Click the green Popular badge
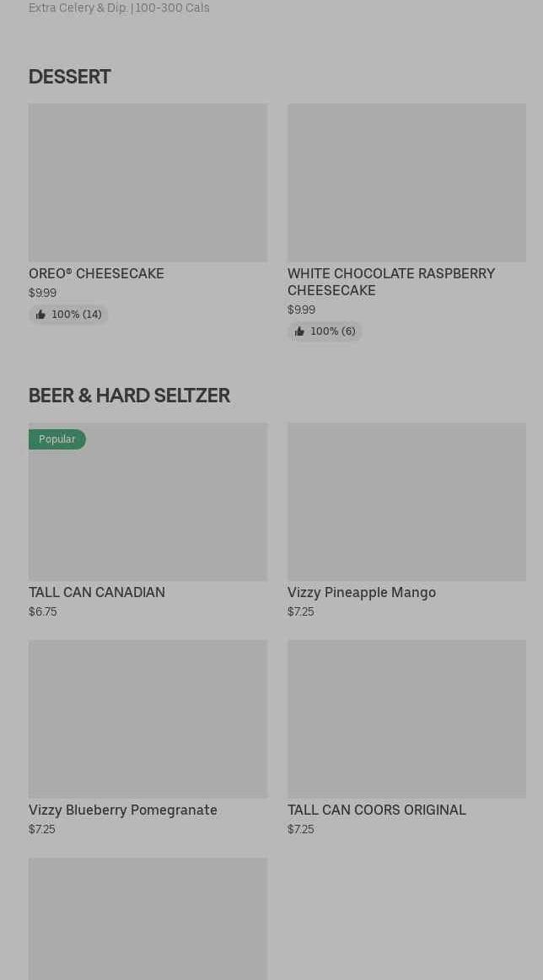Image resolution: width=543 pixels, height=980 pixels. tap(57, 439)
